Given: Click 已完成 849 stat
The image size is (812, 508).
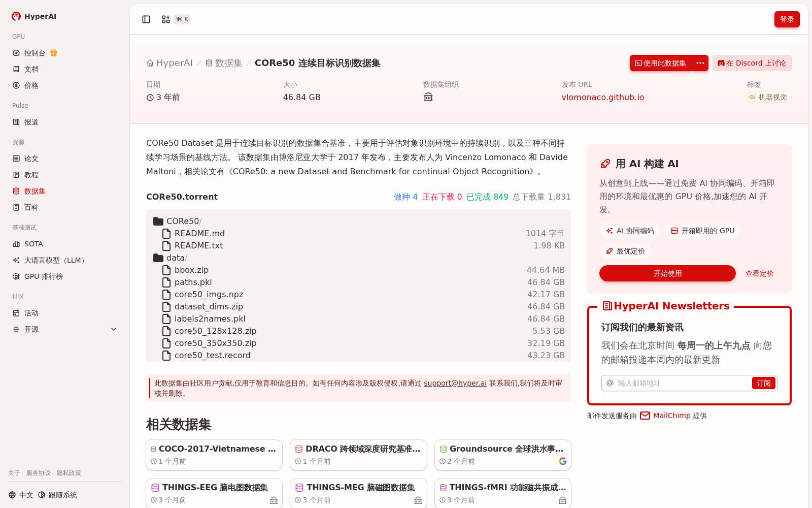Looking at the screenshot, I should point(487,197).
